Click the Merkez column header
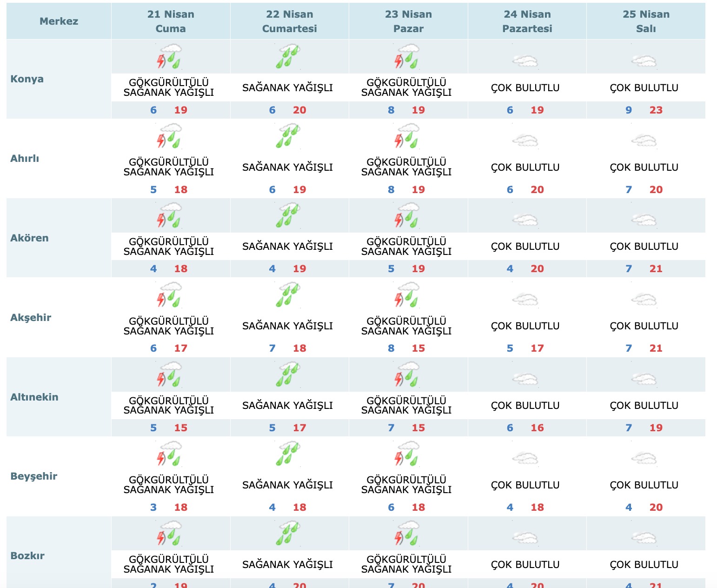 tap(59, 21)
